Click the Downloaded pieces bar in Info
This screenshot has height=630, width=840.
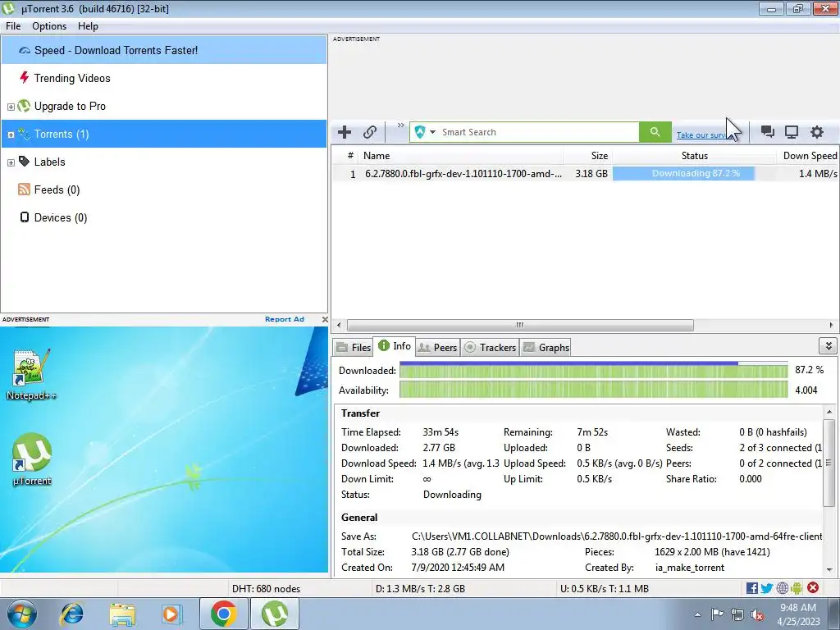(594, 370)
